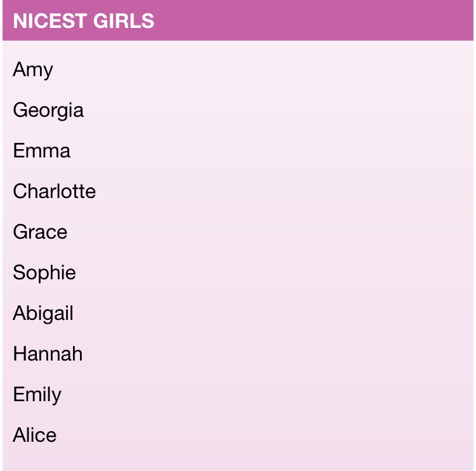Tap the name listed just above Alice
The height and width of the screenshot is (471, 476).
tap(37, 395)
